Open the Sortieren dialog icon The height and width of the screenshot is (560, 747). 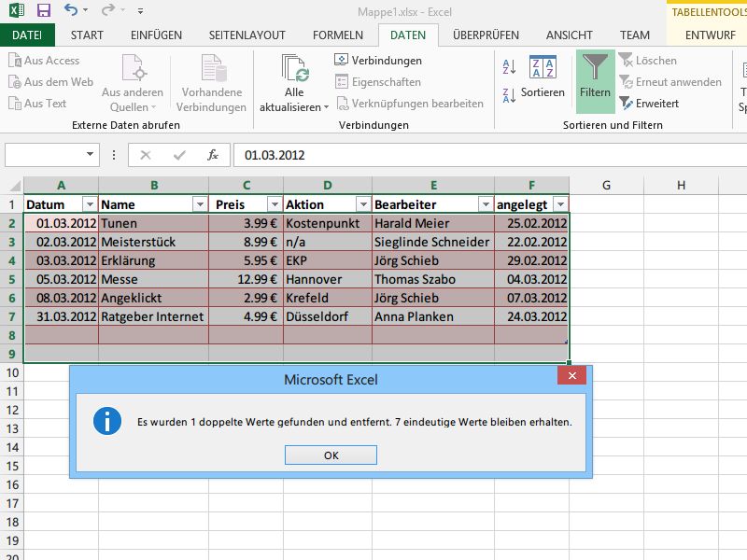[x=543, y=66]
